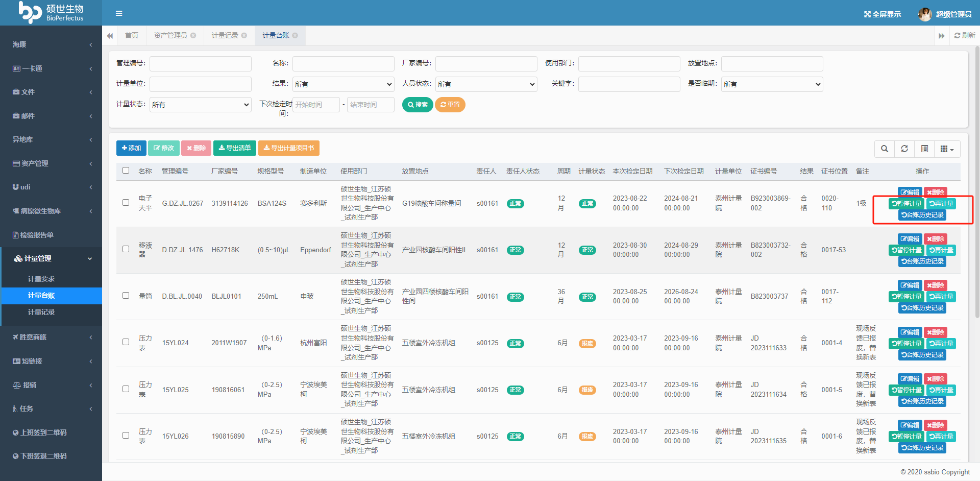This screenshot has height=481, width=980.
Task: Check the 电子天平 row checkbox
Action: coord(126,203)
